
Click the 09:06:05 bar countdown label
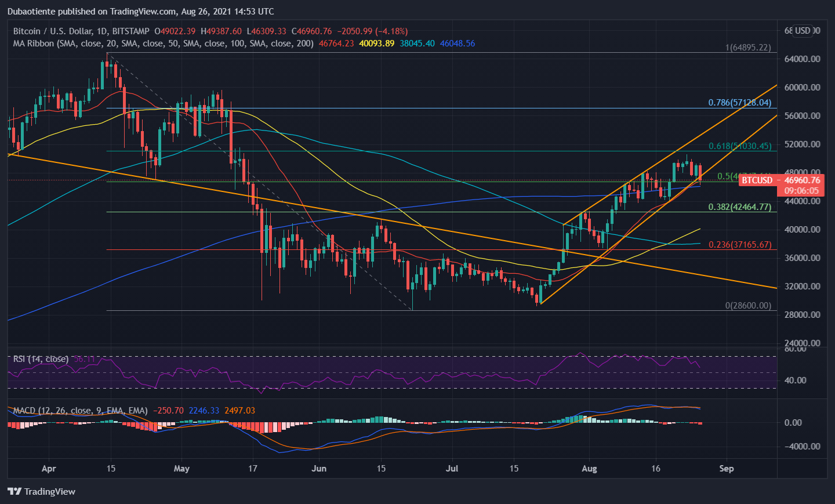click(x=802, y=190)
